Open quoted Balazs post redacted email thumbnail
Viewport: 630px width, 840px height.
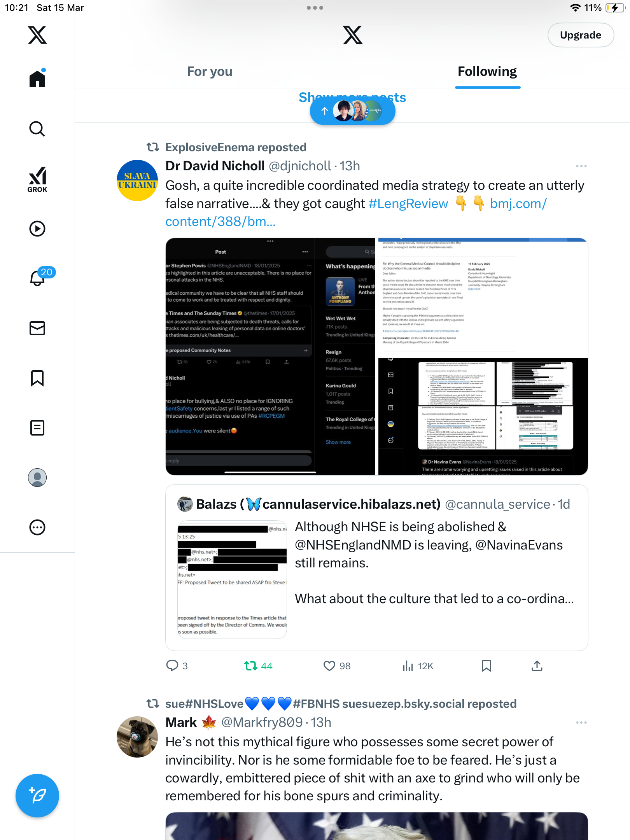click(232, 579)
